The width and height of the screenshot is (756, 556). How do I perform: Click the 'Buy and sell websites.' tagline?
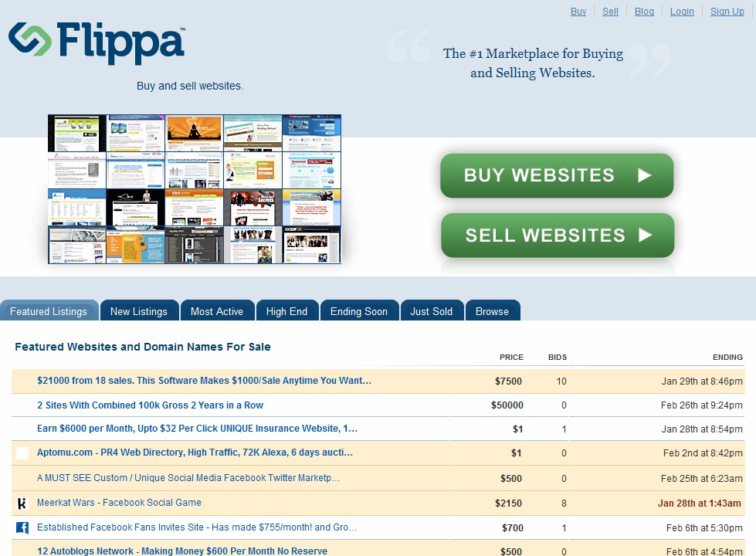pos(190,86)
